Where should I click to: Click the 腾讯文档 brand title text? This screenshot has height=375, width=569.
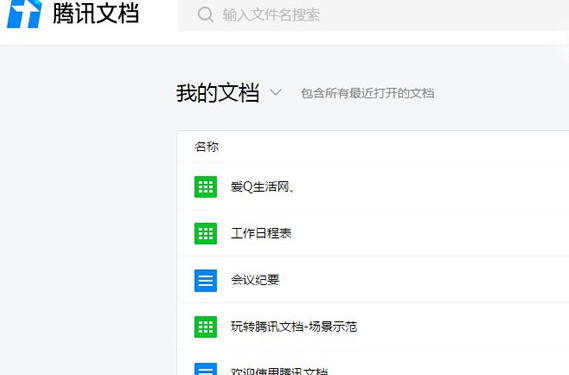tap(96, 13)
